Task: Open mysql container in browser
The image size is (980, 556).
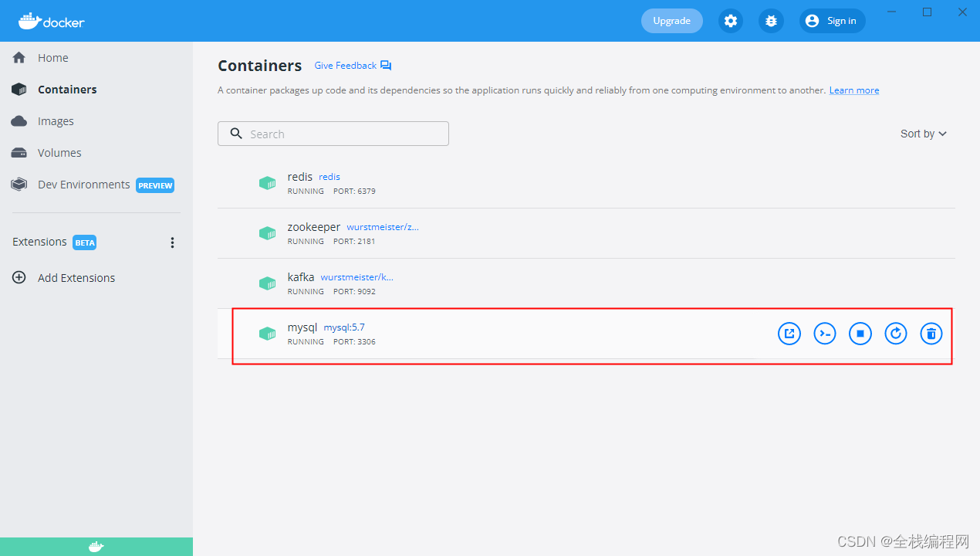Action: (x=789, y=334)
